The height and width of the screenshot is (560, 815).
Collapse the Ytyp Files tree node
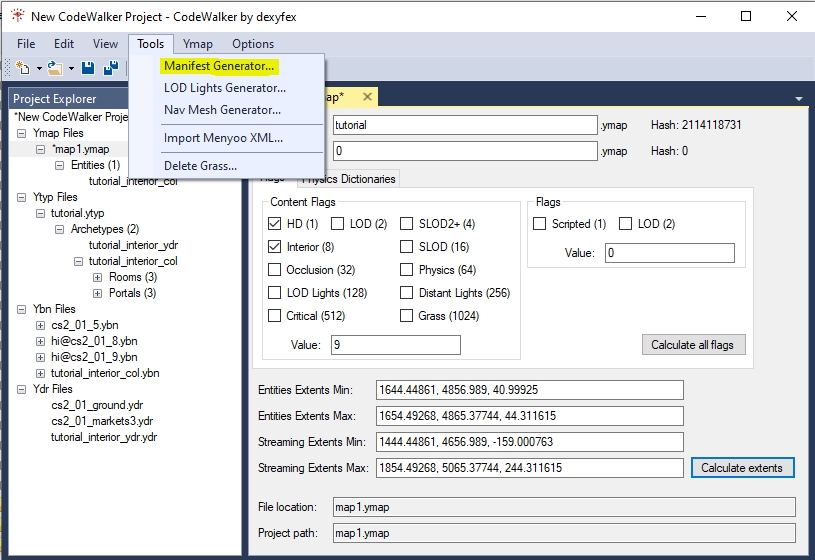[23, 197]
